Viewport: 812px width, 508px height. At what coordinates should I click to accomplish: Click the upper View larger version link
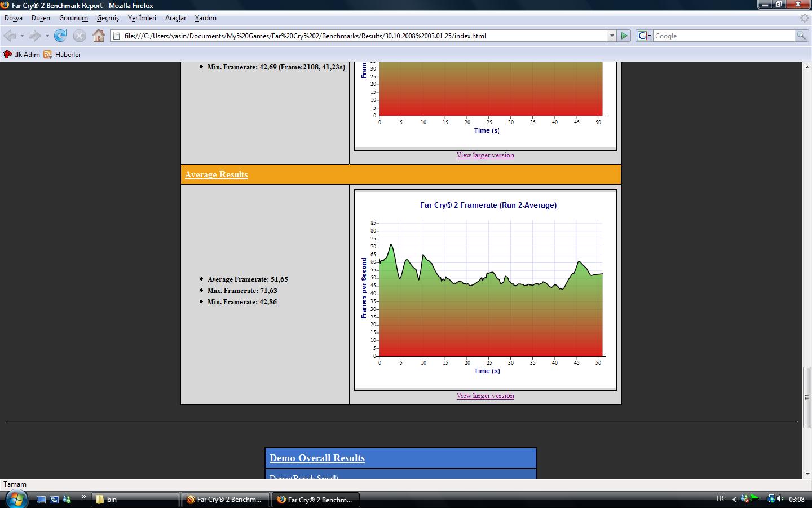point(485,155)
